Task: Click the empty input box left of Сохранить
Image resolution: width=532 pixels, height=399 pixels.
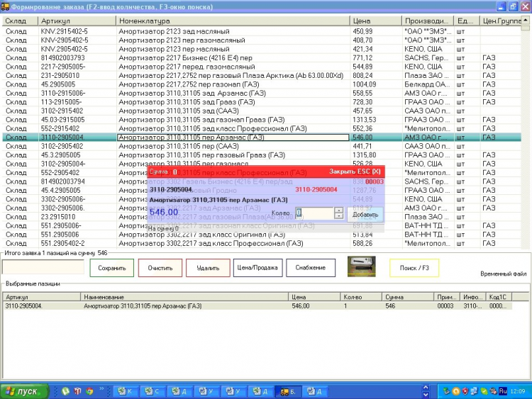Action: click(x=43, y=267)
